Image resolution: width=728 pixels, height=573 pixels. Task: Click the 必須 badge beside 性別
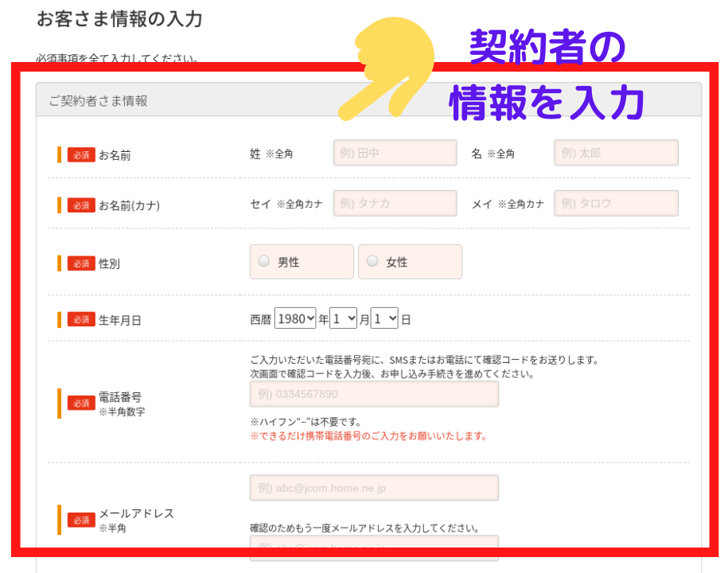[x=81, y=263]
